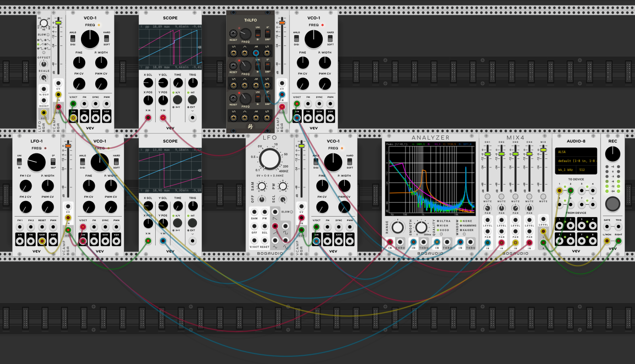The image size is (635, 364).
Task: Click MIX4 L output jack
Action: [x=543, y=232]
